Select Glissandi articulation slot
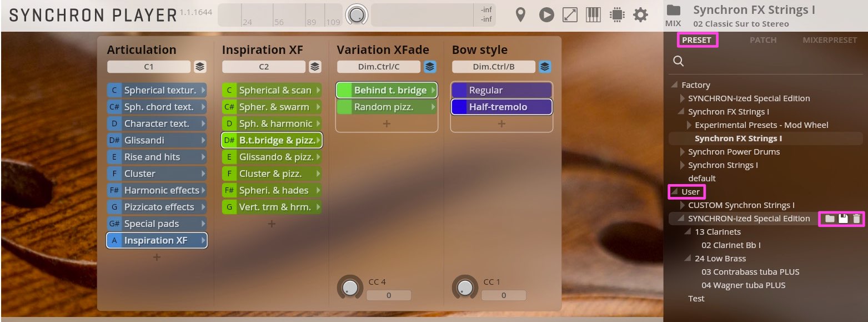This screenshot has width=868, height=322. pyautogui.click(x=157, y=140)
